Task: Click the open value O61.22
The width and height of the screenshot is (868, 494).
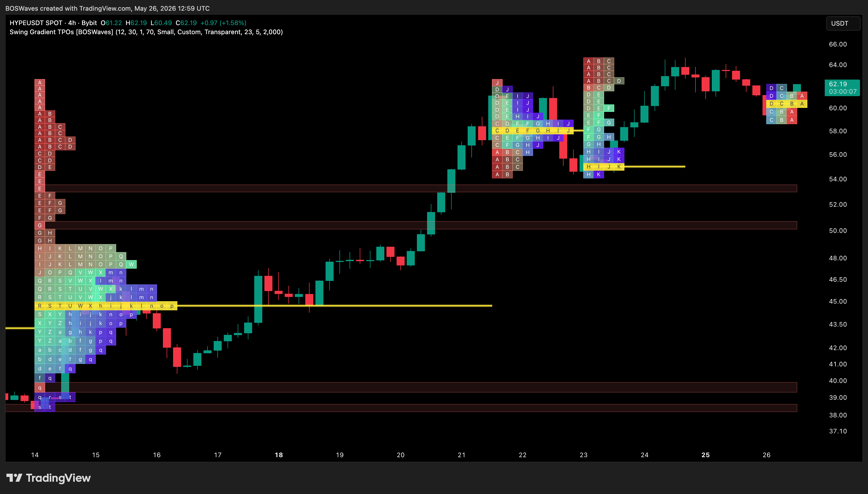Action: 111,23
